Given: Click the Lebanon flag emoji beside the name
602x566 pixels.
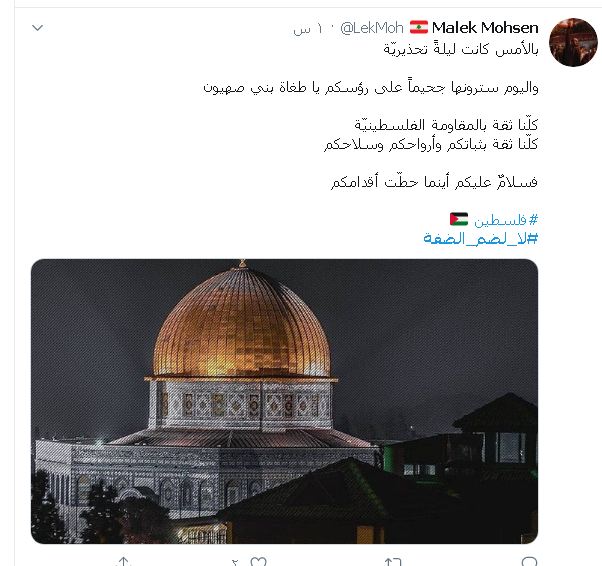Looking at the screenshot, I should (x=418, y=27).
